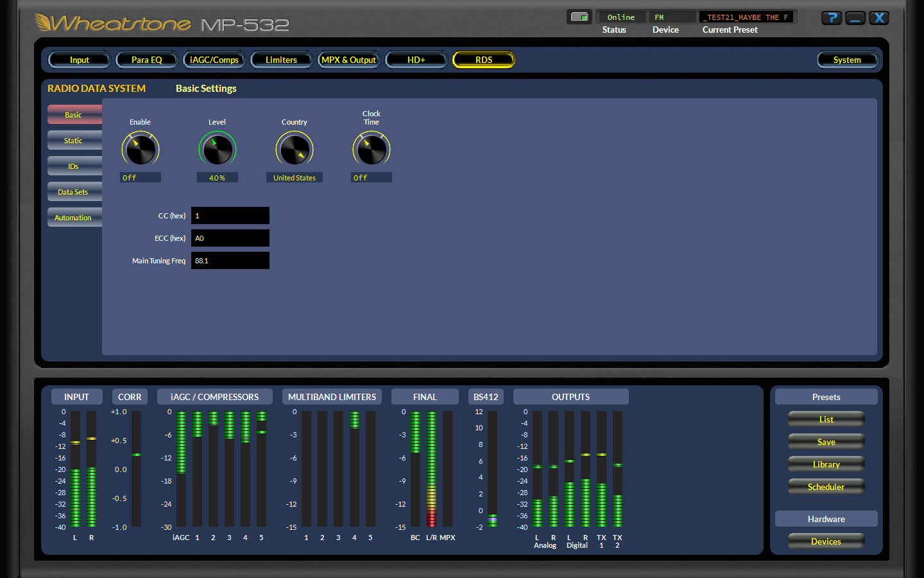Click the iAGC / COMPRESSORS header

(215, 397)
